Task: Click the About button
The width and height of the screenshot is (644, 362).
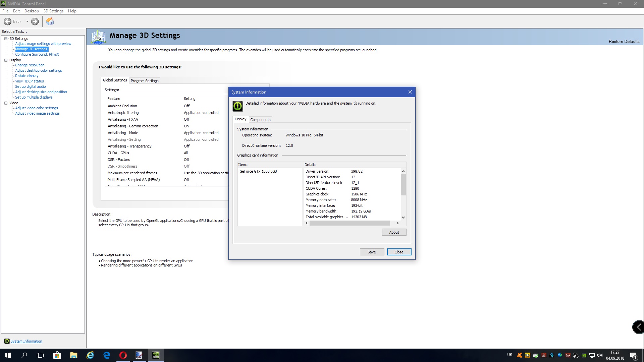Action: 394,232
